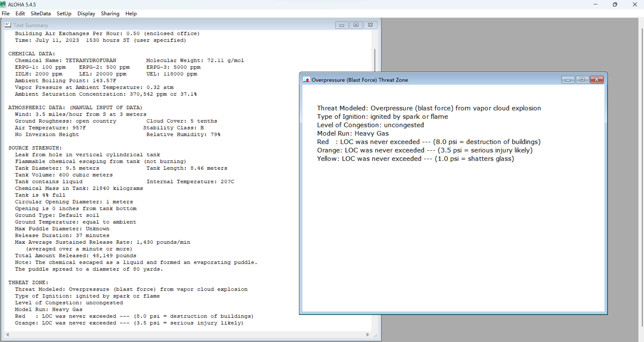The height and width of the screenshot is (342, 644).
Task: Click 'Max Average Sustained Release Rate' line
Action: pyautogui.click(x=102, y=242)
